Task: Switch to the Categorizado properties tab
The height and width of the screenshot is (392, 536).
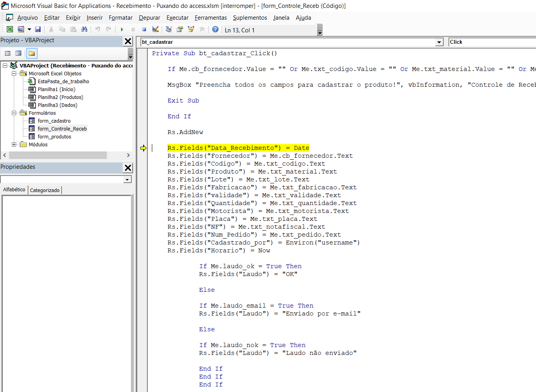Action: [45, 190]
